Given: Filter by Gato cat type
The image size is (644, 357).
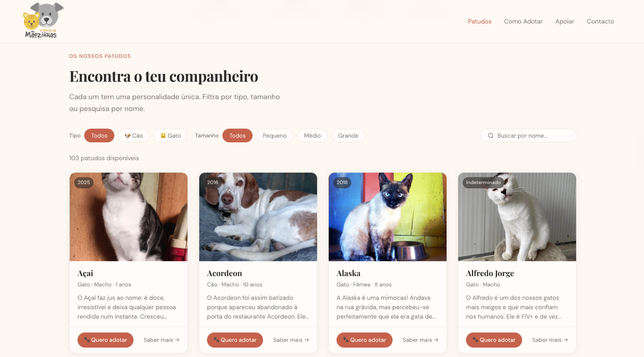Looking at the screenshot, I should click(x=170, y=136).
